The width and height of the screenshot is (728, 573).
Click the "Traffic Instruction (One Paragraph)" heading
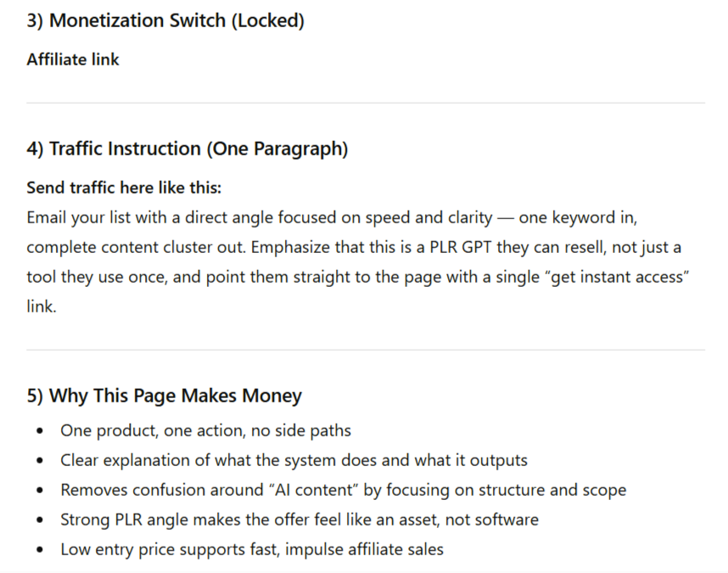coord(188,149)
